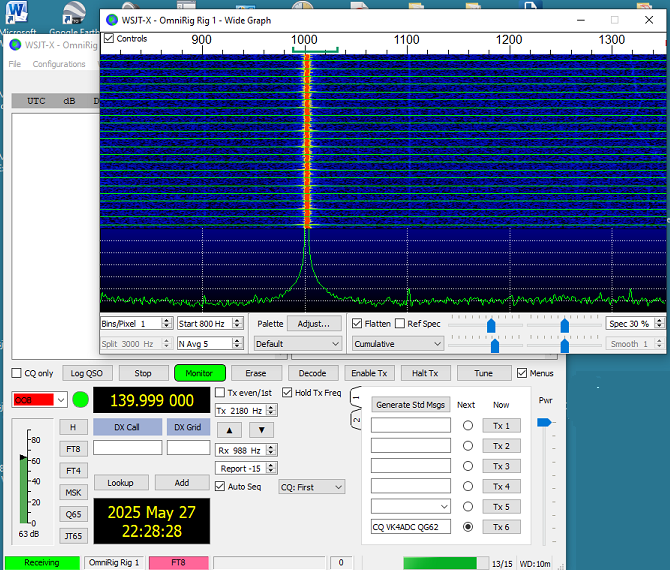Viewport: 670px width, 570px height.
Task: Click Enable Tx button
Action: [369, 373]
